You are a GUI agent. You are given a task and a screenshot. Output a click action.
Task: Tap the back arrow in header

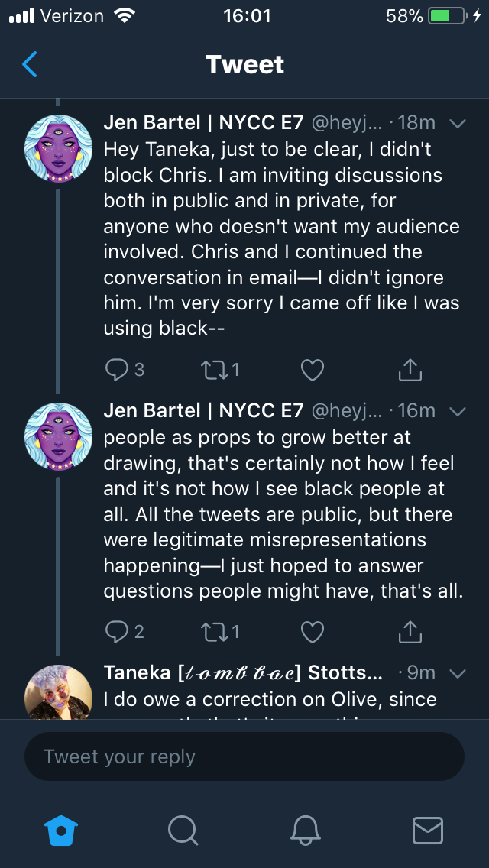(29, 64)
